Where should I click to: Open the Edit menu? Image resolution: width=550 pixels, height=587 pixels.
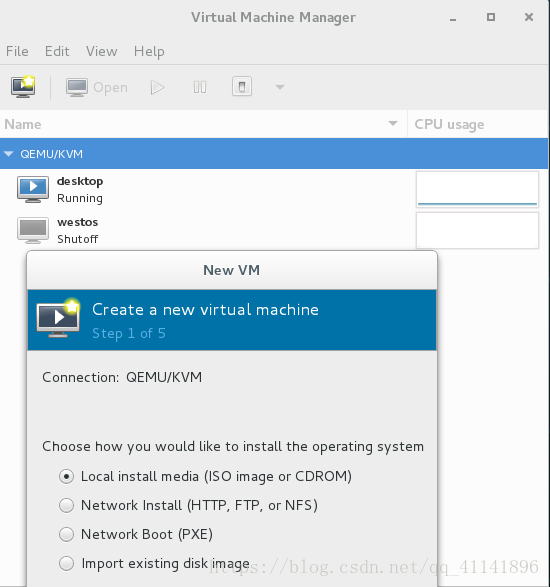57,51
